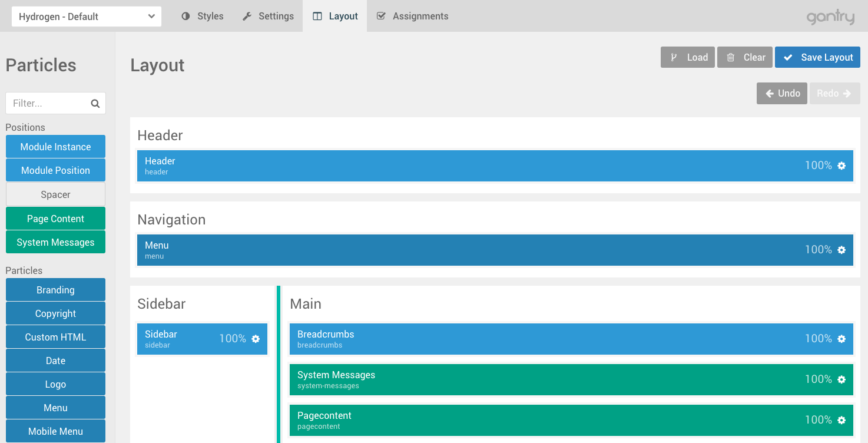Click the Gantry logo
Image resolution: width=868 pixels, height=443 pixels.
[x=830, y=17]
